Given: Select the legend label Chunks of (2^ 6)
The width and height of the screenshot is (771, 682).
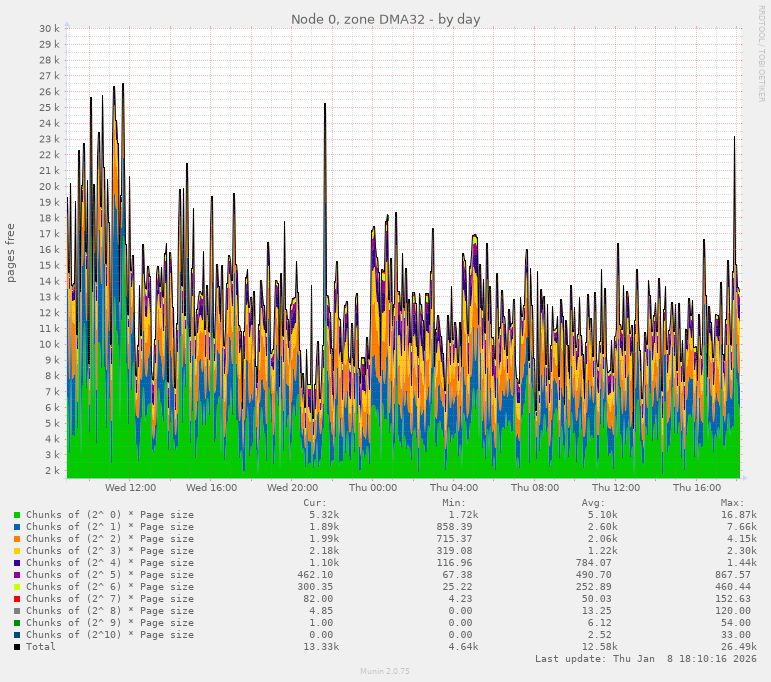Looking at the screenshot, I should point(110,587).
